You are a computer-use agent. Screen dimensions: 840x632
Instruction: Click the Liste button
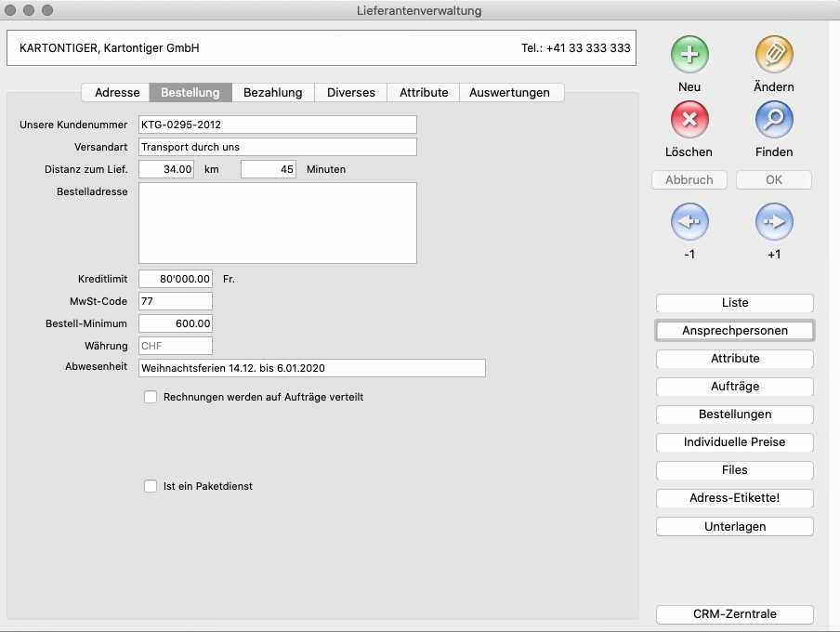pyautogui.click(x=735, y=303)
